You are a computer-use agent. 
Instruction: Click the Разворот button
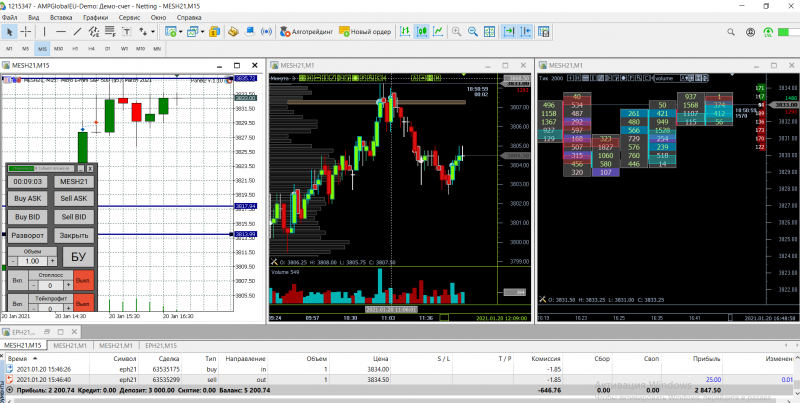[x=28, y=235]
